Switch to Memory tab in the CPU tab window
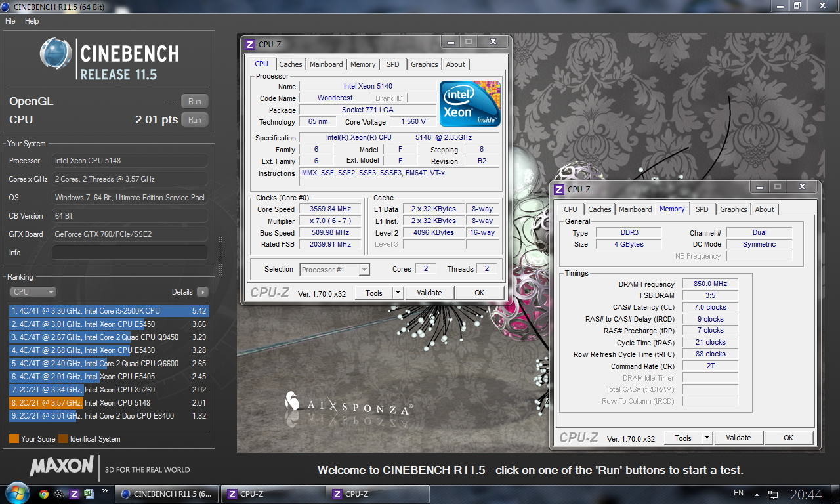This screenshot has width=840, height=504. (x=363, y=64)
